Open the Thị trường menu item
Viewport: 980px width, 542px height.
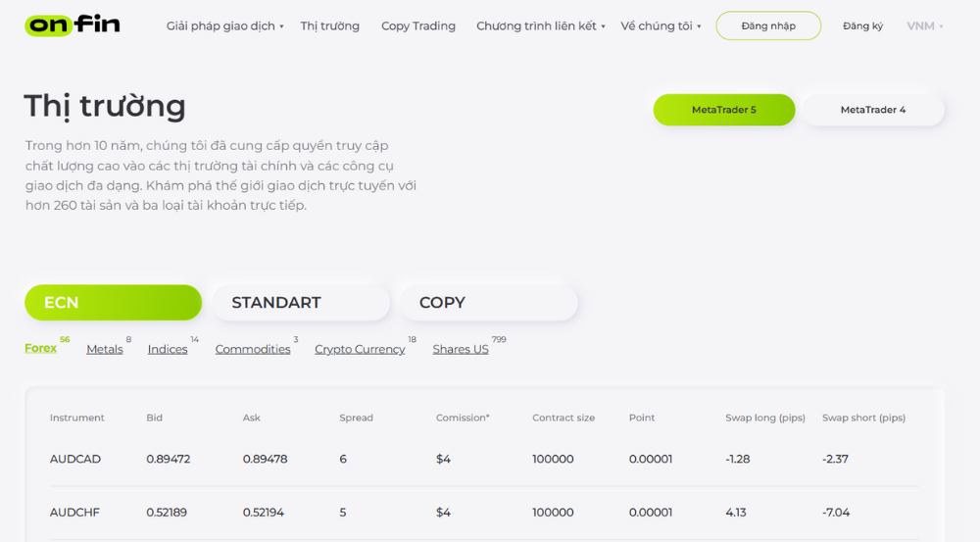point(329,26)
